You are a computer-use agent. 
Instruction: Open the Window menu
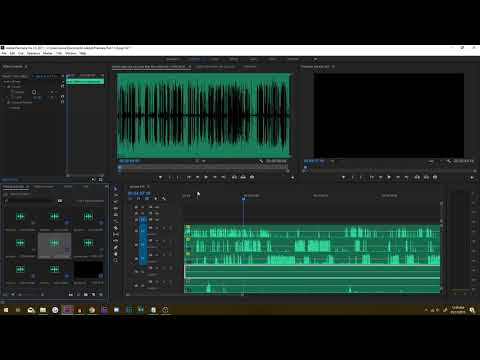[71, 53]
